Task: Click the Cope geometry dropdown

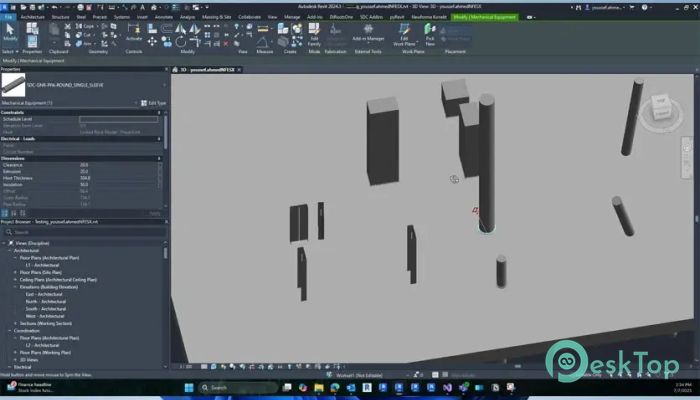Action: [85, 26]
